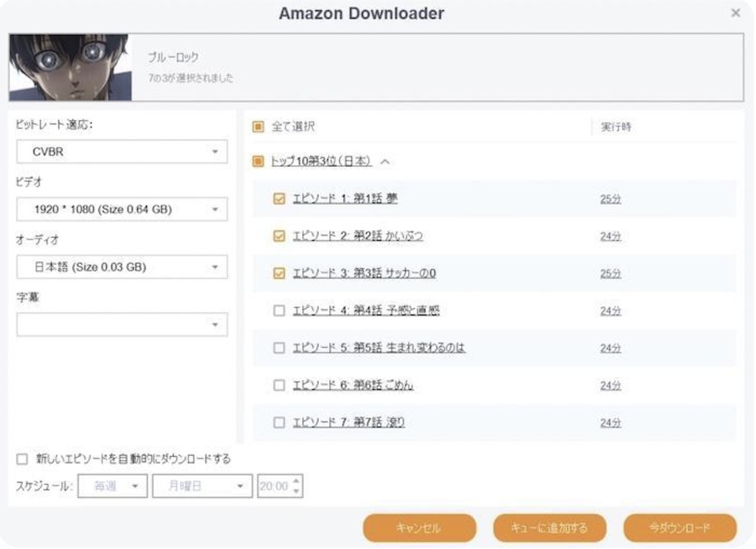Image resolution: width=756 pixels, height=549 pixels.
Task: Uncheck エピソード 1 第1話 夢
Action: 279,199
